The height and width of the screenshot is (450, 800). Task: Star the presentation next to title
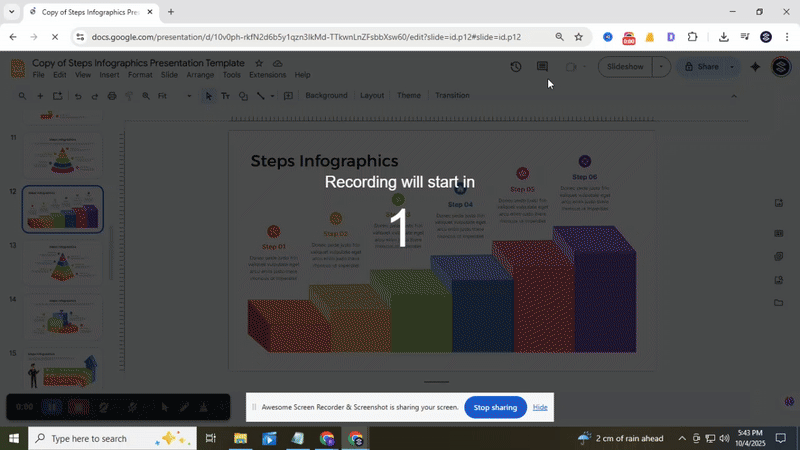tap(259, 63)
